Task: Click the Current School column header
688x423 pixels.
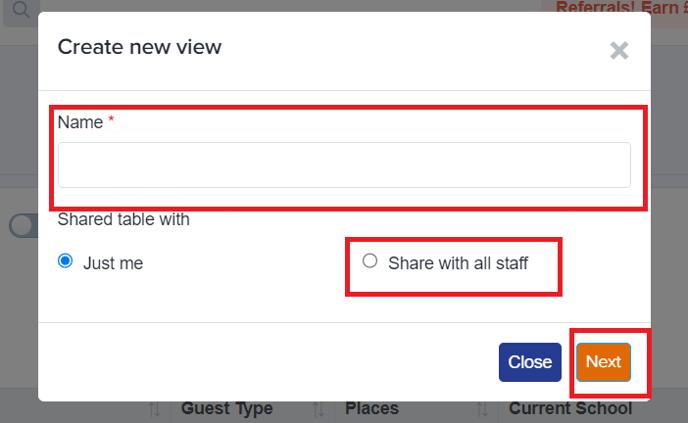Action: coord(570,409)
